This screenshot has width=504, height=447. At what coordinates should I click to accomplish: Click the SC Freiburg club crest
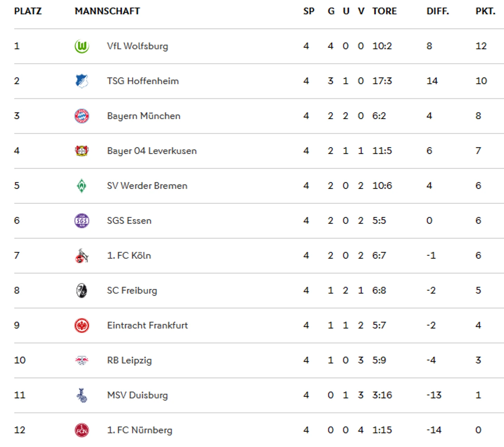click(x=82, y=291)
